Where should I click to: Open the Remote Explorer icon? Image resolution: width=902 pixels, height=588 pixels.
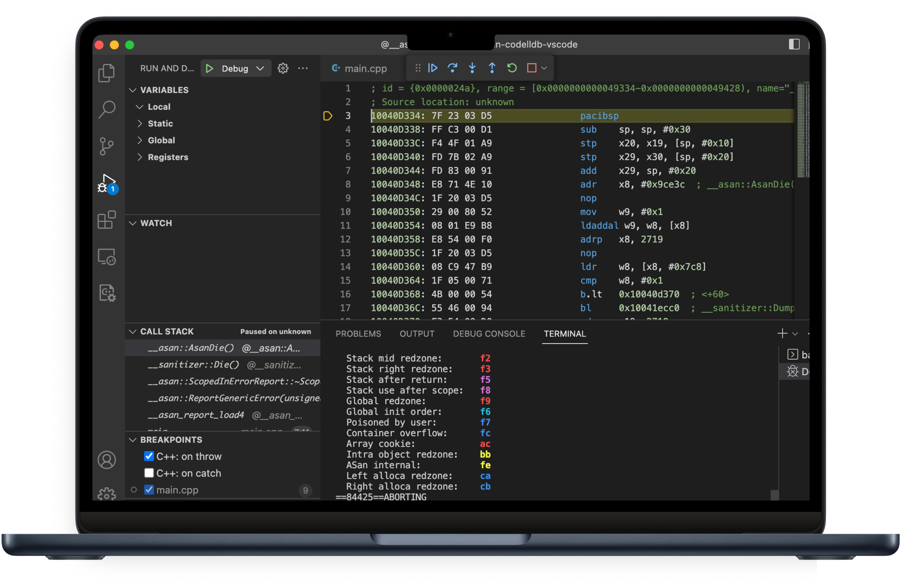tap(106, 257)
